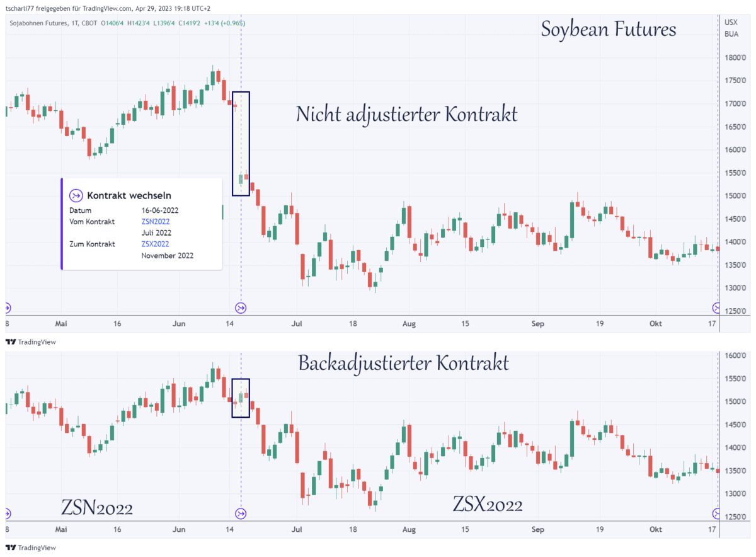
Task: Select the rightmost rollover icon near the upper scale
Action: click(x=717, y=307)
